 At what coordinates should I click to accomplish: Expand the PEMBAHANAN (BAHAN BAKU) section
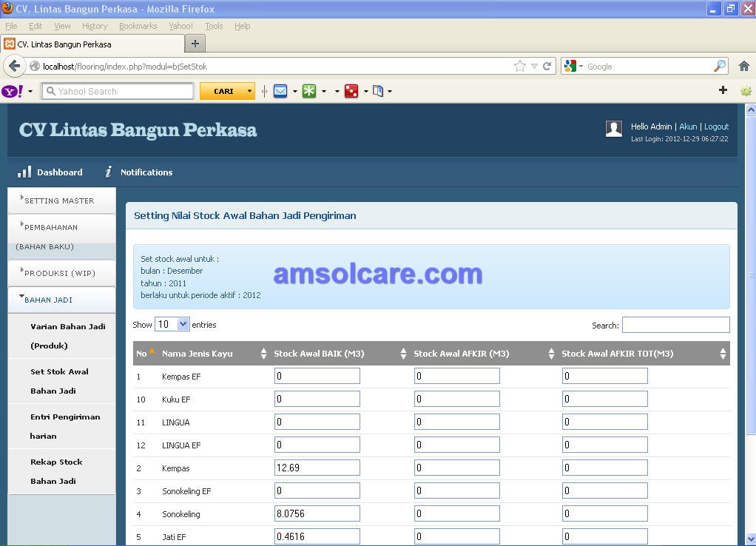[61, 237]
